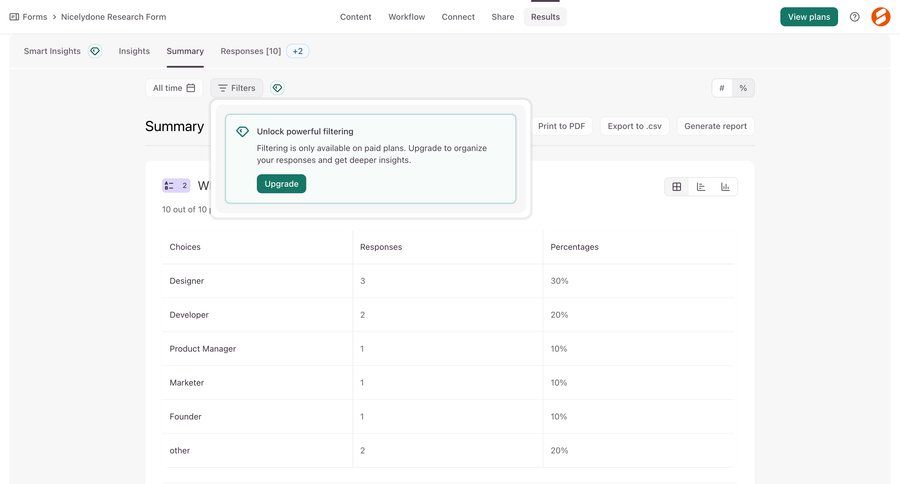Click Print to PDF
Image resolution: width=900 pixels, height=484 pixels.
[561, 126]
